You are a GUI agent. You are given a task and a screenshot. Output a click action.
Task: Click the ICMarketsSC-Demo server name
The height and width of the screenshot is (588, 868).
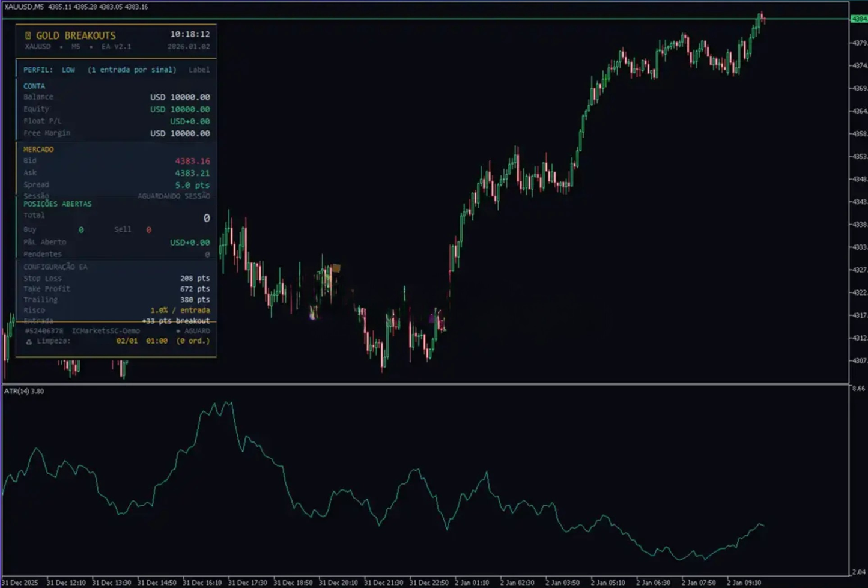[106, 331]
